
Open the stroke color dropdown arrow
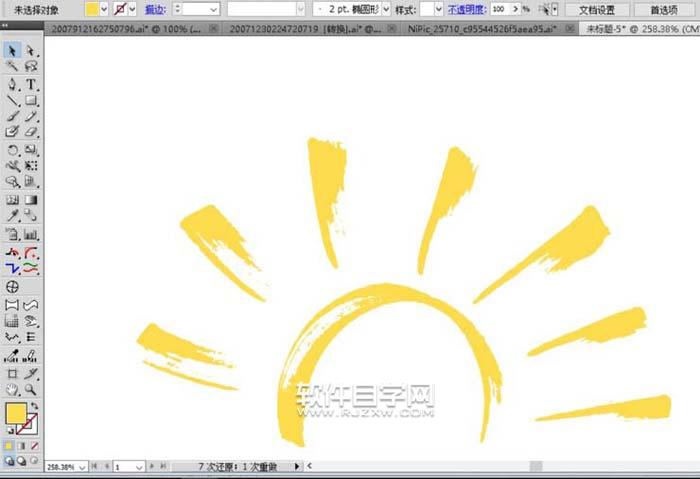(132, 9)
